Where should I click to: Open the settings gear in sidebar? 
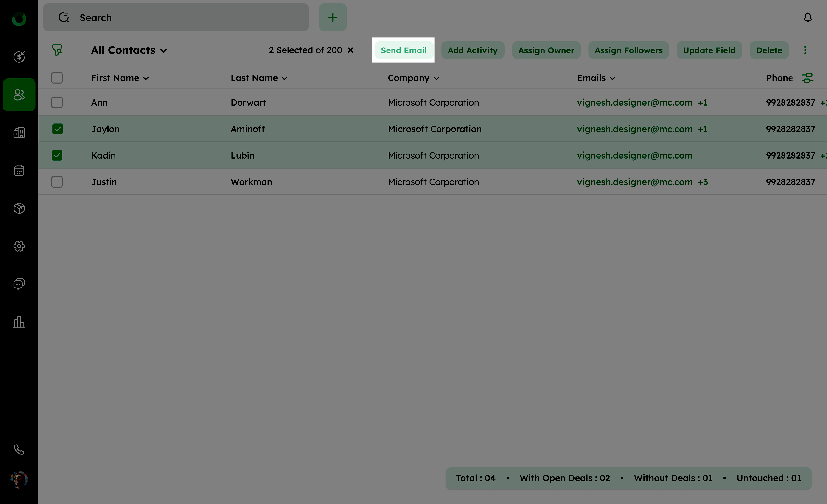click(19, 246)
